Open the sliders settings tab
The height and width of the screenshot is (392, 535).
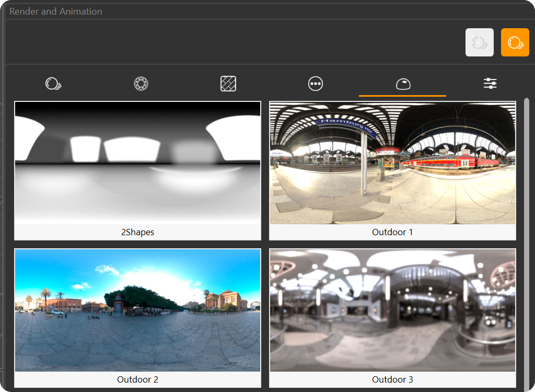point(490,84)
